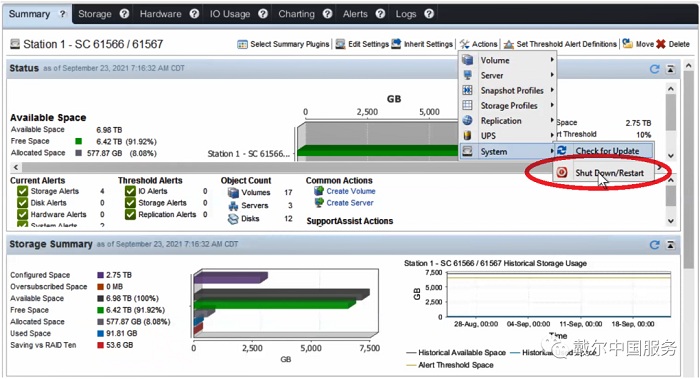Toggle the IO Alerts checkmark

tap(130, 191)
